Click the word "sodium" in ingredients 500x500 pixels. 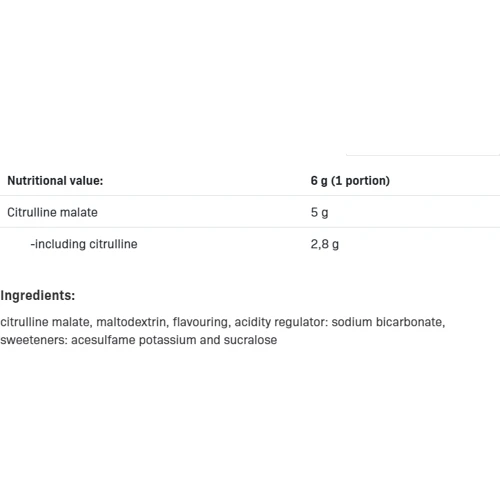pyautogui.click(x=352, y=322)
